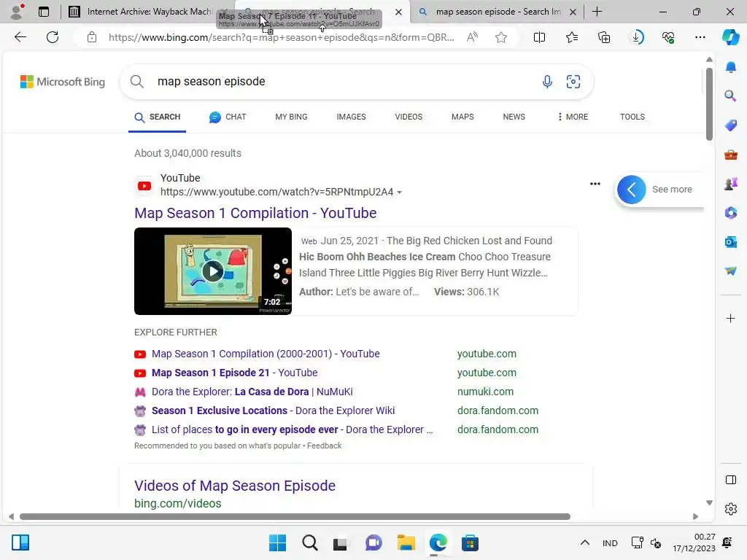Go back using the back arrow
The image size is (747, 560).
pos(20,37)
